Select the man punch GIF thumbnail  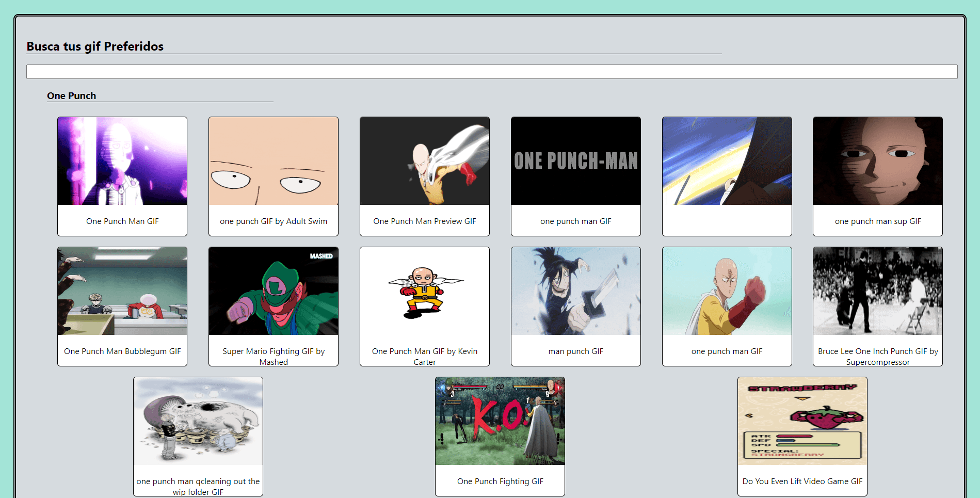coord(576,291)
